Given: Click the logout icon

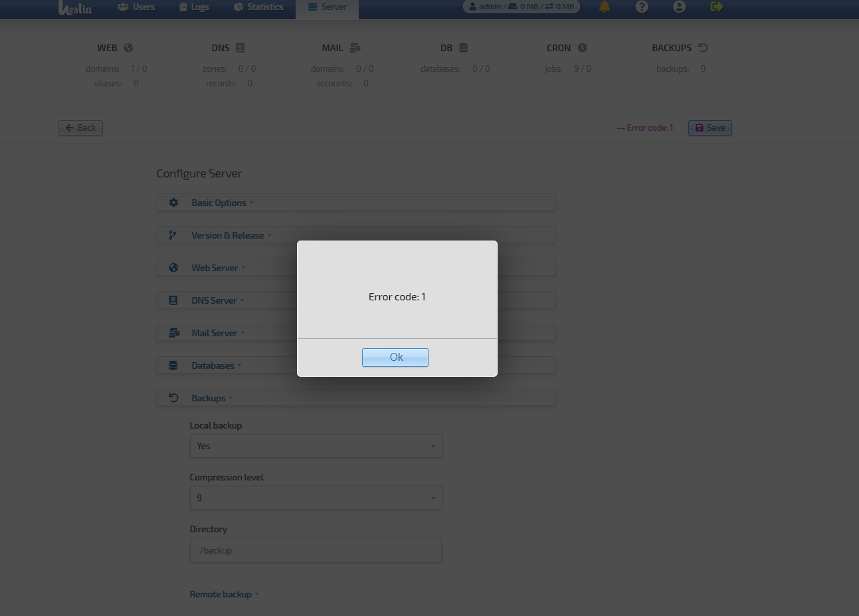Looking at the screenshot, I should click(x=716, y=7).
